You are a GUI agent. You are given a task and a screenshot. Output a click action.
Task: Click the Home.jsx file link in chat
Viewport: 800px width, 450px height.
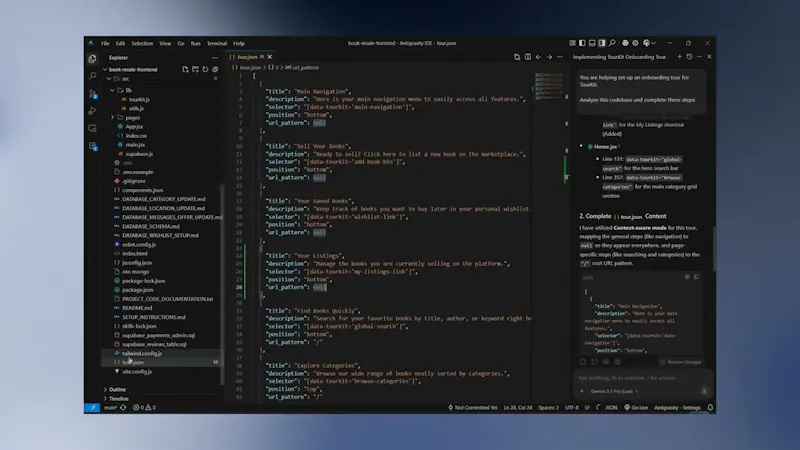pyautogui.click(x=605, y=147)
